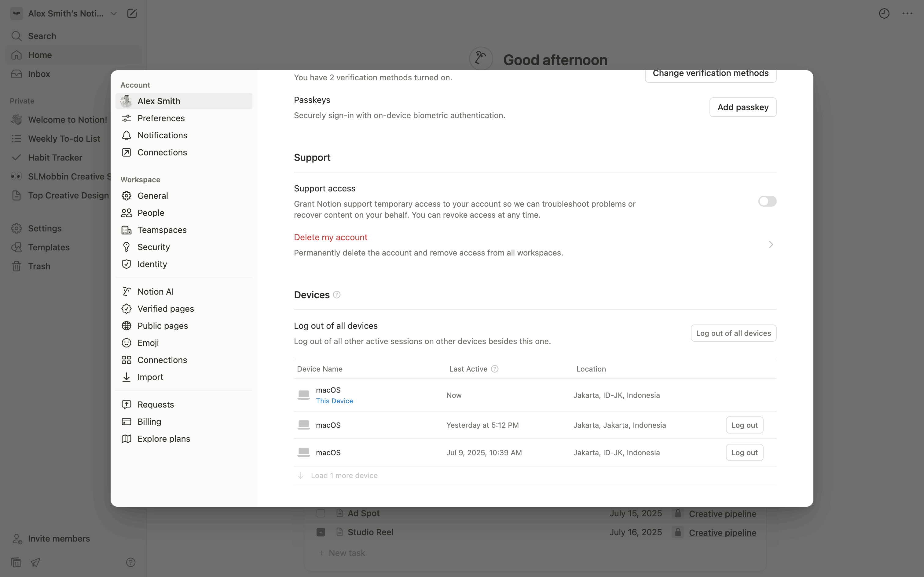Click the Devices help question icon

coord(336,295)
